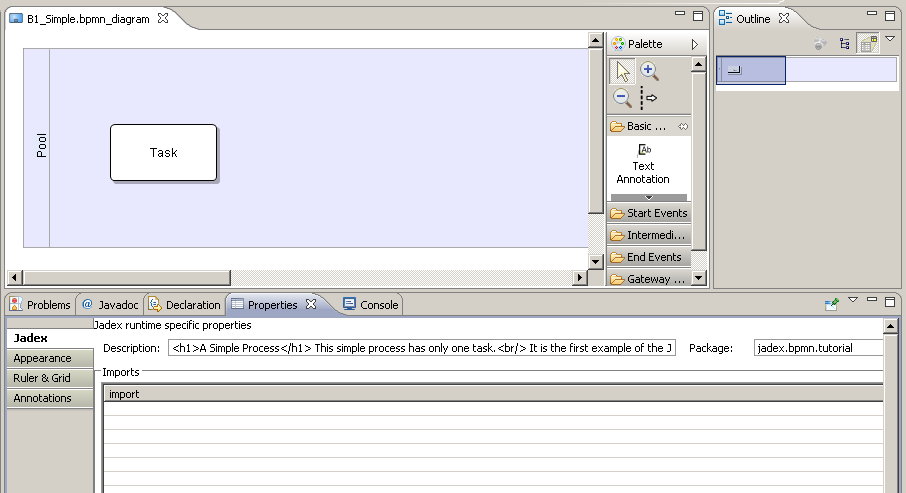
Task: Pin the Properties view to selection
Action: pos(831,303)
